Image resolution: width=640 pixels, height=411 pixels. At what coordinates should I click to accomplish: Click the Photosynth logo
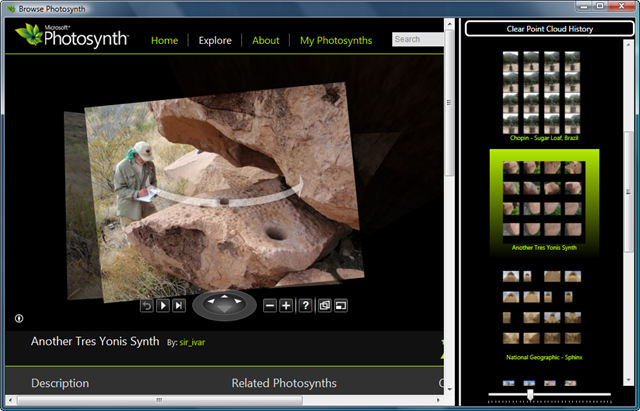tap(72, 39)
